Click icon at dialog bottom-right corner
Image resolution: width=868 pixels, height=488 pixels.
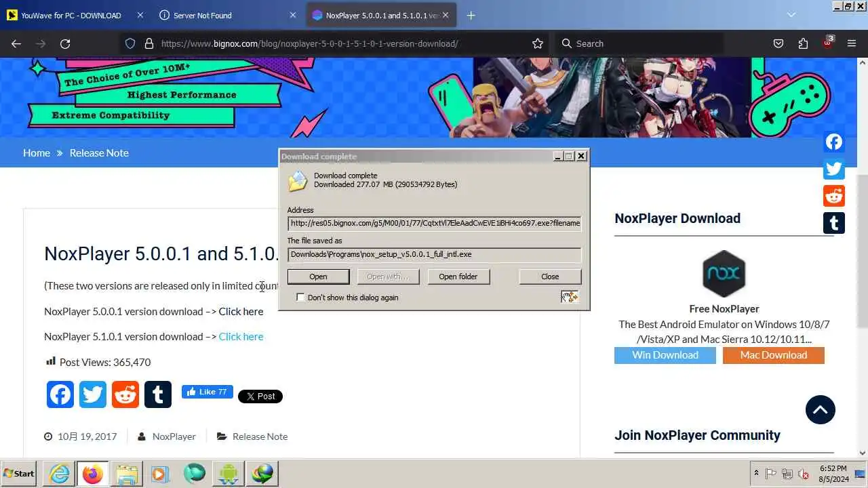click(570, 297)
